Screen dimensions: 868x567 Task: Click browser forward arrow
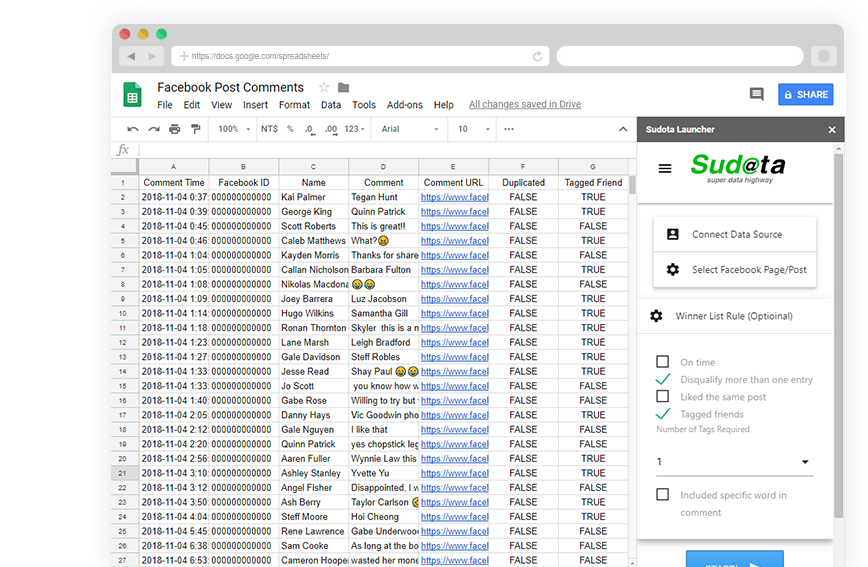coord(152,56)
